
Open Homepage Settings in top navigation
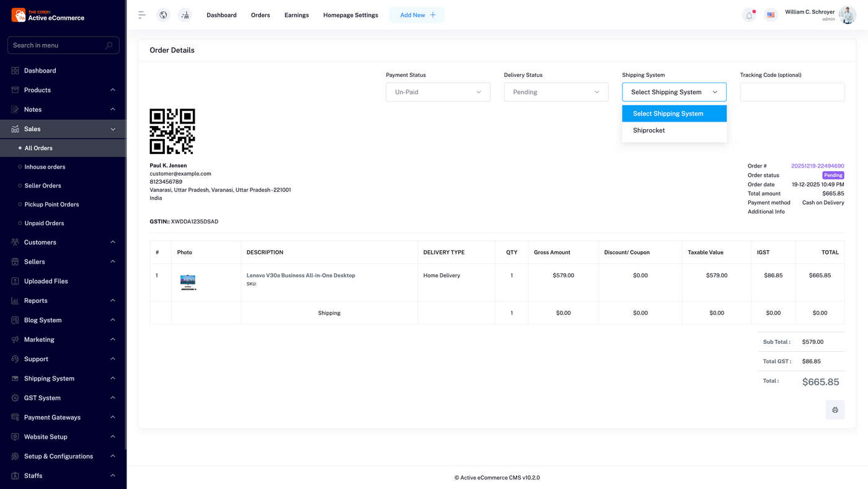350,15
